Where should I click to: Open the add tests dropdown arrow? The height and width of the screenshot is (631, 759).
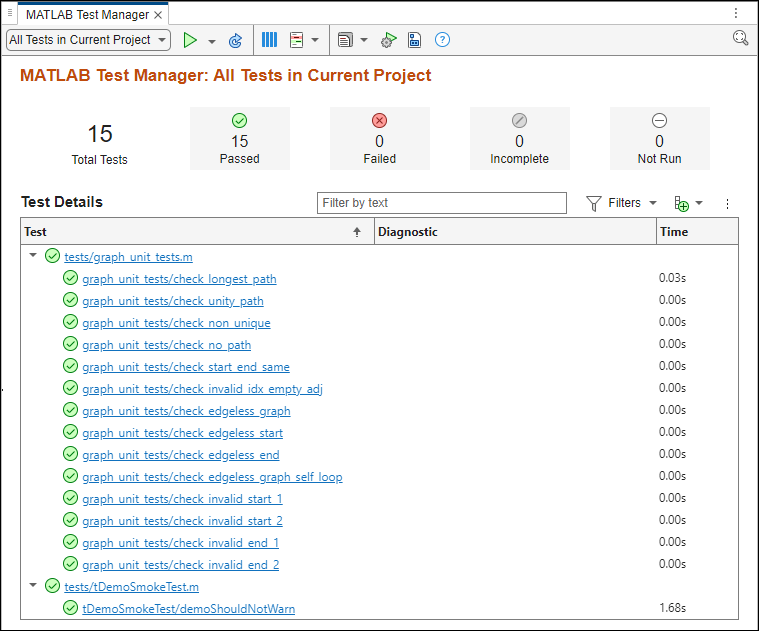pos(699,203)
